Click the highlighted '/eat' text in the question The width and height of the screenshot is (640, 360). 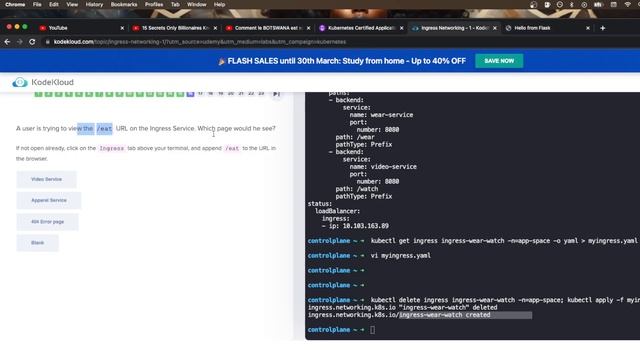click(104, 129)
